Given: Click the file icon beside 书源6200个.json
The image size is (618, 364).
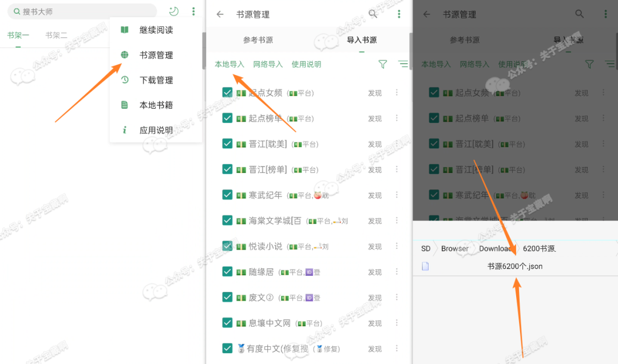Looking at the screenshot, I should [x=425, y=266].
